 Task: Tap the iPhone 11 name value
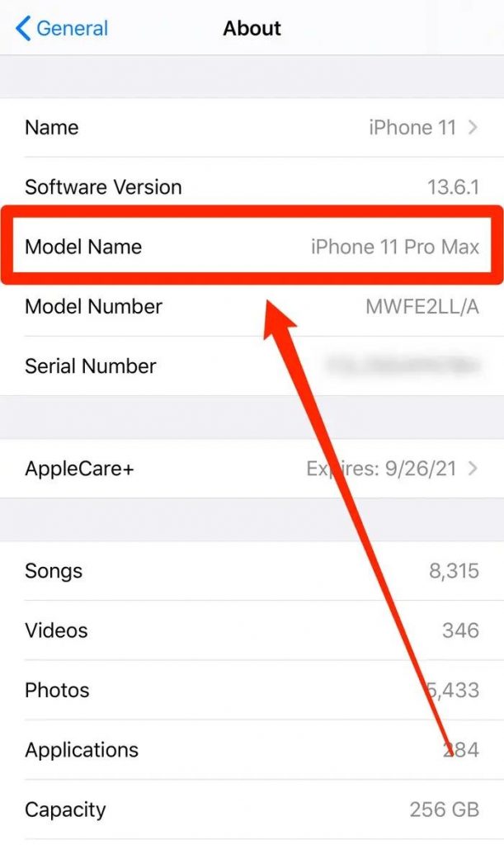412,128
